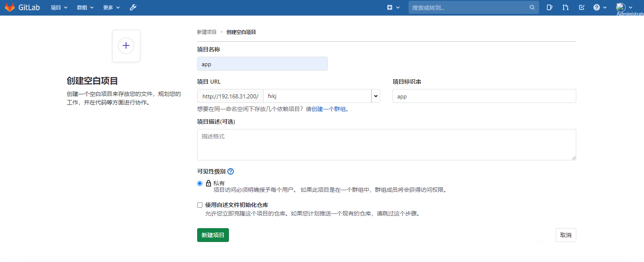Image resolution: width=644 pixels, height=262 pixels.
Task: Open the Administrator user avatar menu
Action: coord(624,7)
